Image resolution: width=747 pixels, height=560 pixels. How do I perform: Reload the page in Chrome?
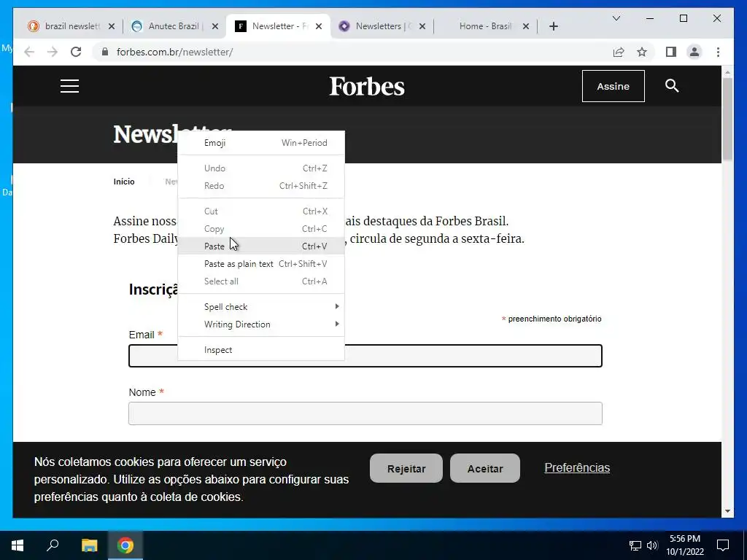coord(76,52)
